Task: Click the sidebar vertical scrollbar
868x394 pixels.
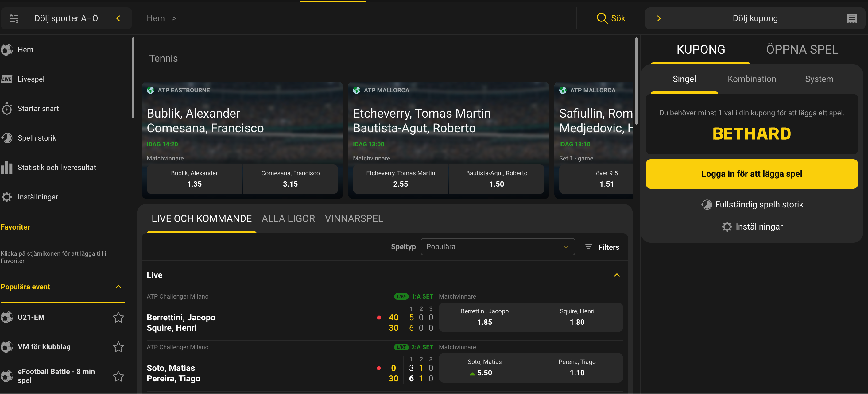Action: pos(134,77)
